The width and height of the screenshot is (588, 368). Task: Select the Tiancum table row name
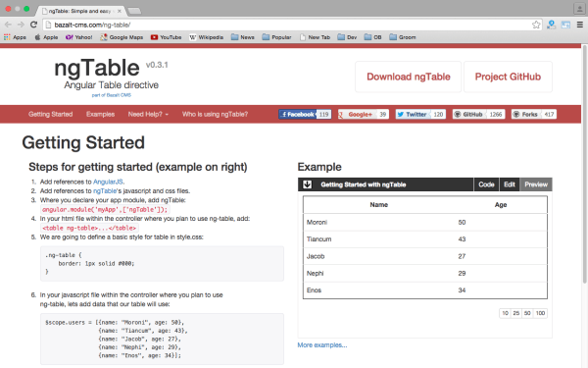pyautogui.click(x=319, y=239)
